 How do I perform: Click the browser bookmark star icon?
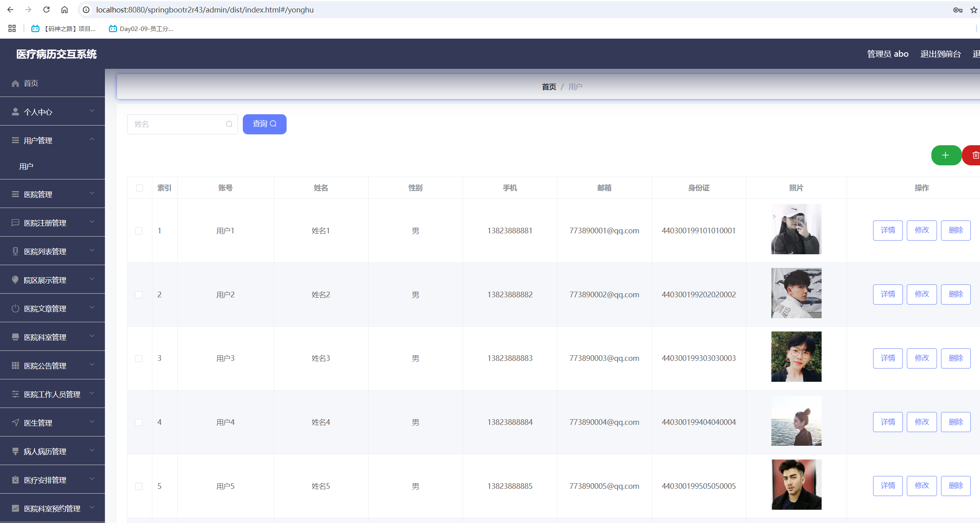tap(974, 10)
